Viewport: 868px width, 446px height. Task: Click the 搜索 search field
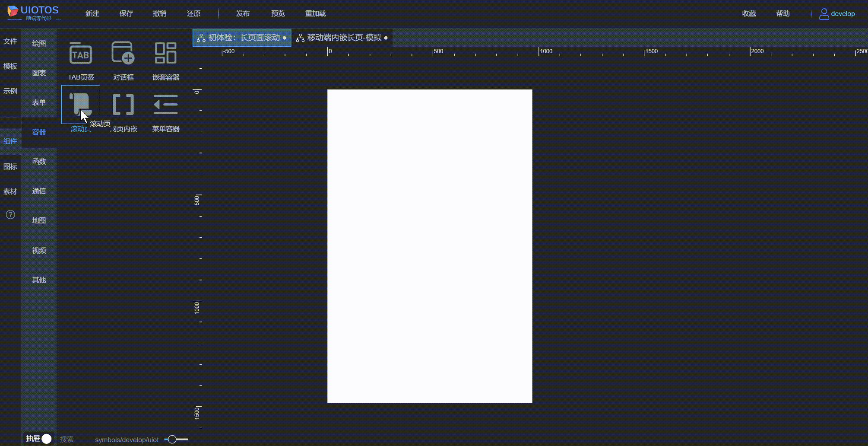click(x=67, y=439)
